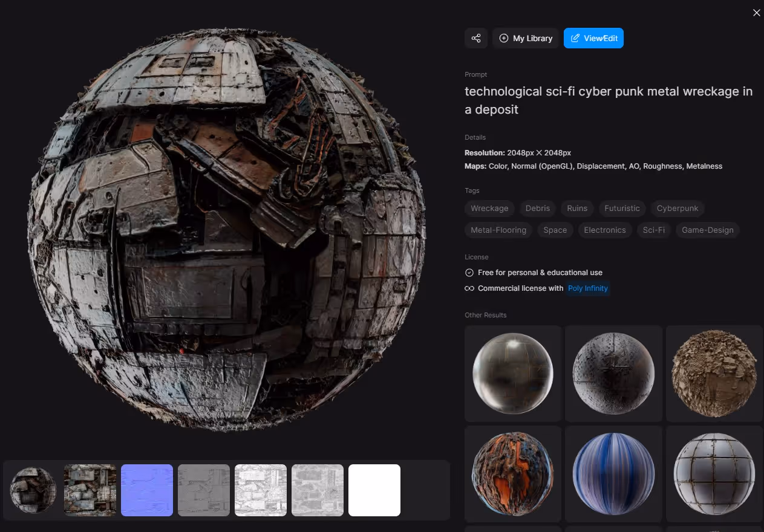Select the Metal-Flooring tag
This screenshot has width=764, height=532.
click(x=498, y=230)
